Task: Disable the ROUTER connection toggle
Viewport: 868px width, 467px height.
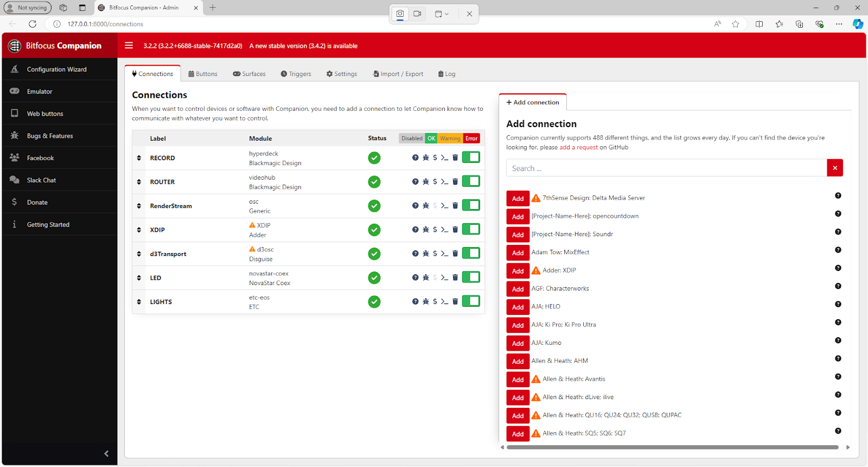Action: pos(471,181)
